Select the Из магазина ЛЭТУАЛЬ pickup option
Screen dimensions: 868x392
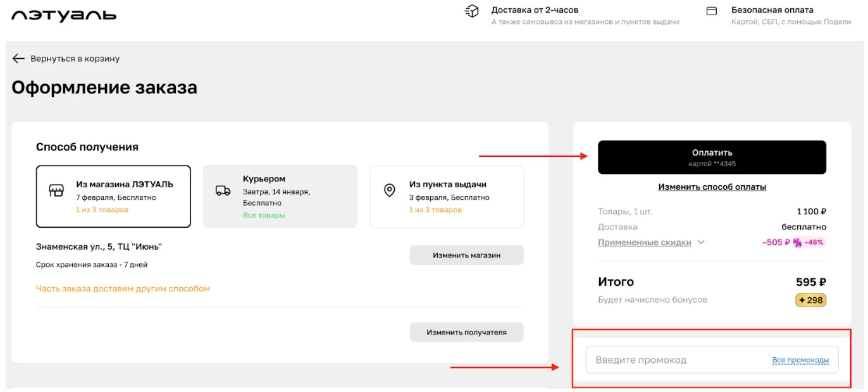point(114,197)
